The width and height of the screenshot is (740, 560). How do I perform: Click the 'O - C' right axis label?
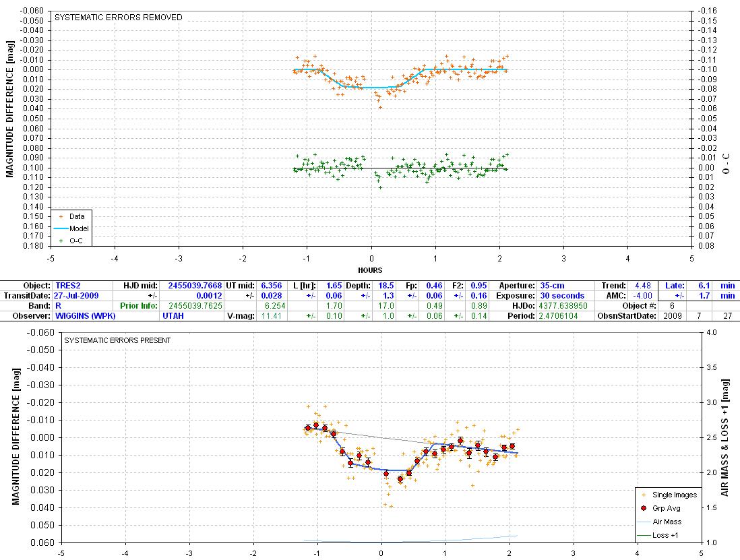pyautogui.click(x=726, y=163)
